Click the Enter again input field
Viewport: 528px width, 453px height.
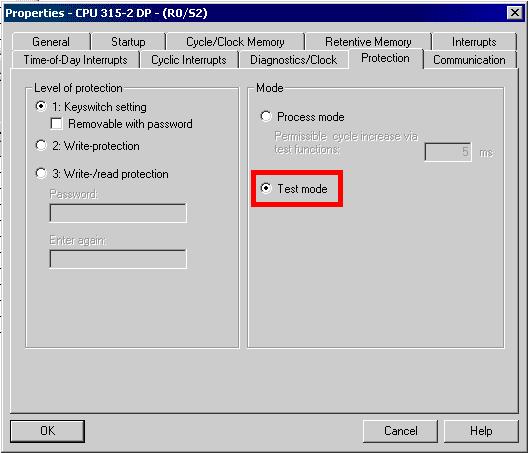[118, 259]
